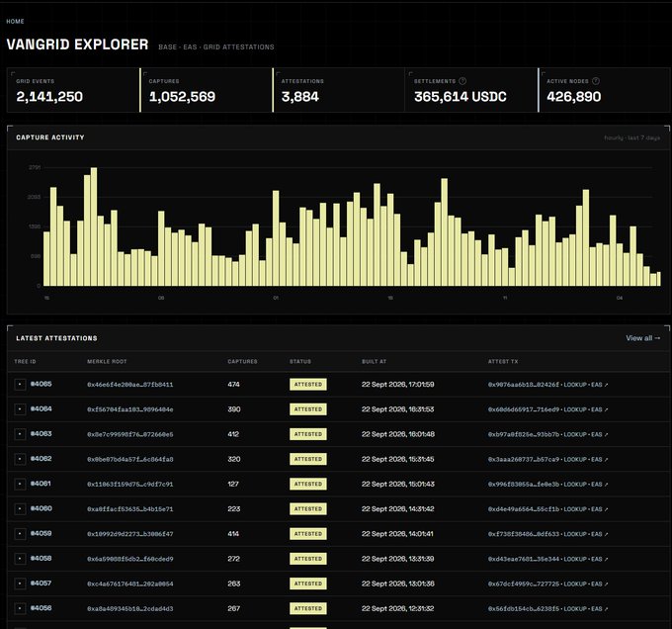Open EAS external link for tree #4061

click(600, 484)
